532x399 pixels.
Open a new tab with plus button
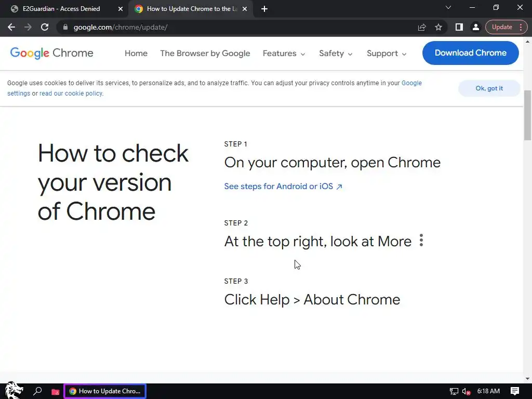pos(264,9)
